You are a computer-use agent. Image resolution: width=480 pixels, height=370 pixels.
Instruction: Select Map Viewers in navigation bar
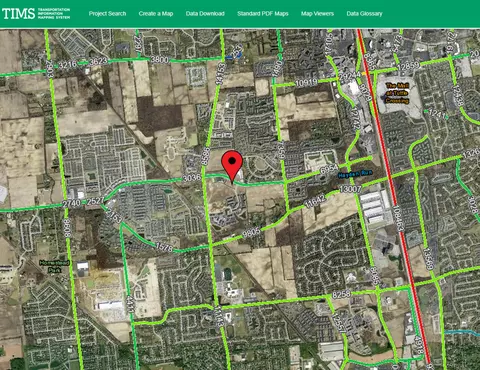coord(317,14)
